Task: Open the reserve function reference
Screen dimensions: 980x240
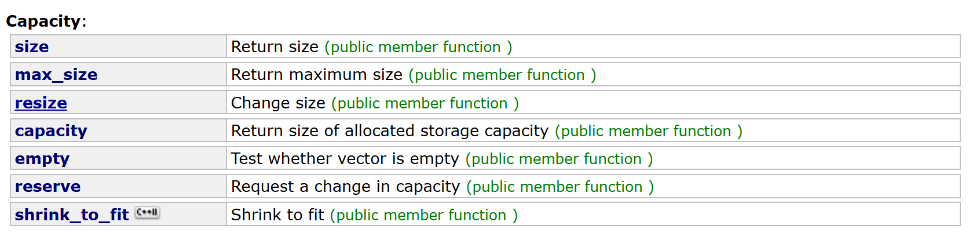Action: pyautogui.click(x=48, y=187)
